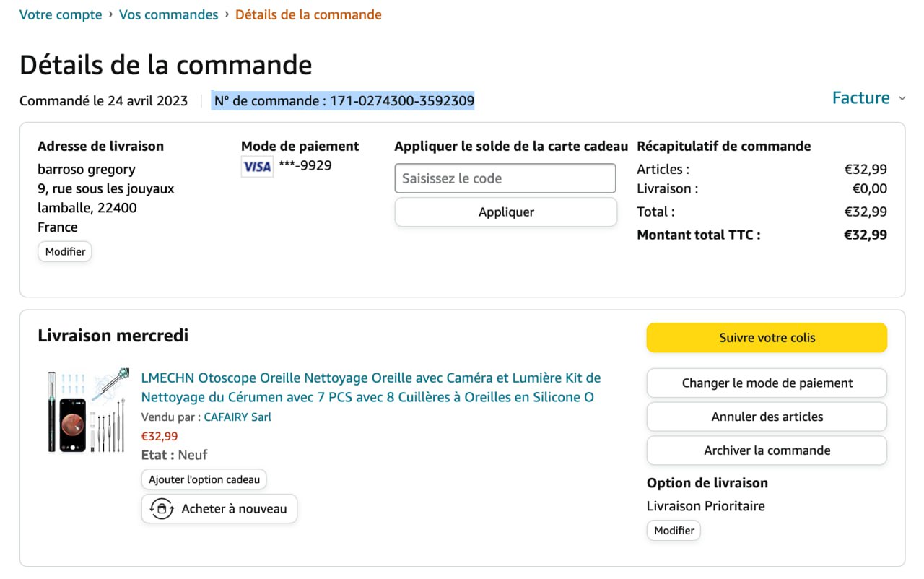
Task: Expand the Facture dropdown arrow
Action: click(x=902, y=99)
